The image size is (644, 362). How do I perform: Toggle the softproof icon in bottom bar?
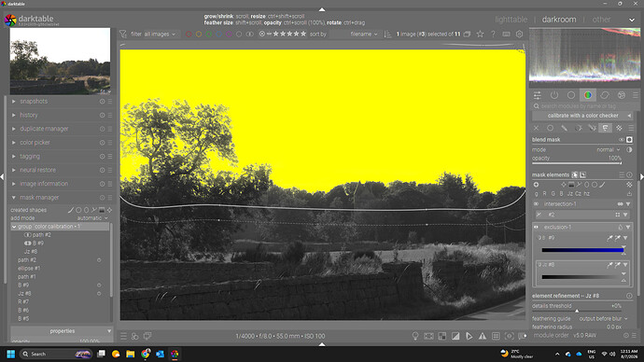pyautogui.click(x=469, y=336)
